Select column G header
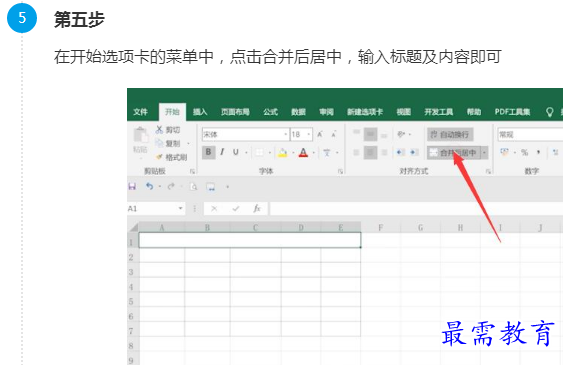The image size is (563, 365). coord(420,228)
